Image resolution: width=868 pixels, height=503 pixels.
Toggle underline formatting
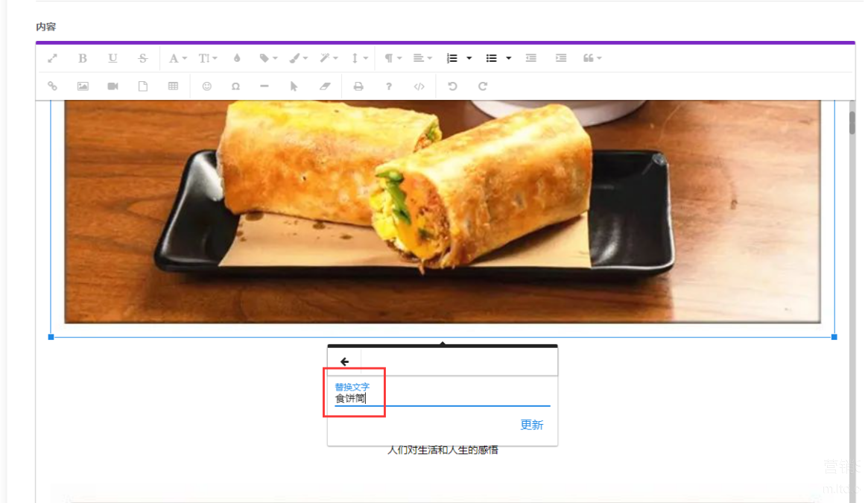point(113,58)
